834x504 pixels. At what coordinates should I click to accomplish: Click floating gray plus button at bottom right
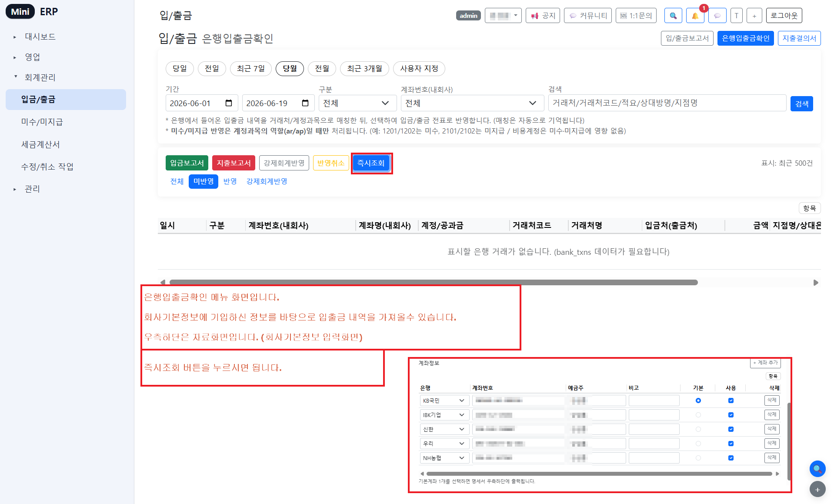pyautogui.click(x=817, y=490)
